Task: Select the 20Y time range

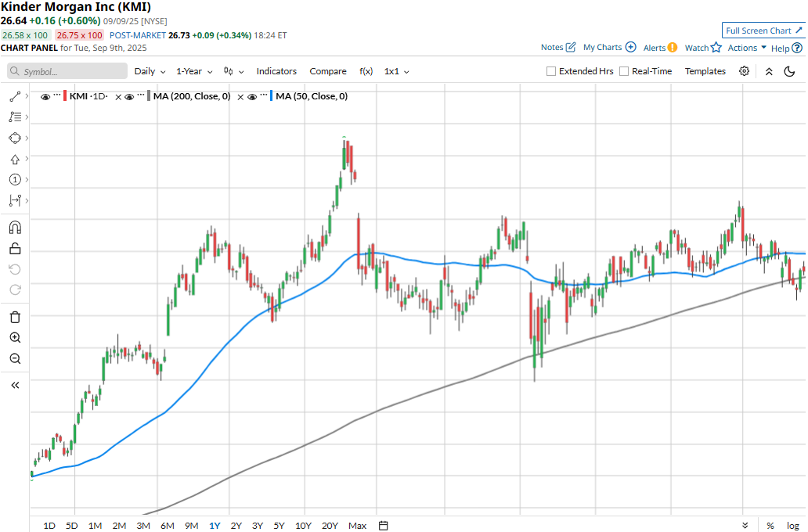Action: click(330, 525)
